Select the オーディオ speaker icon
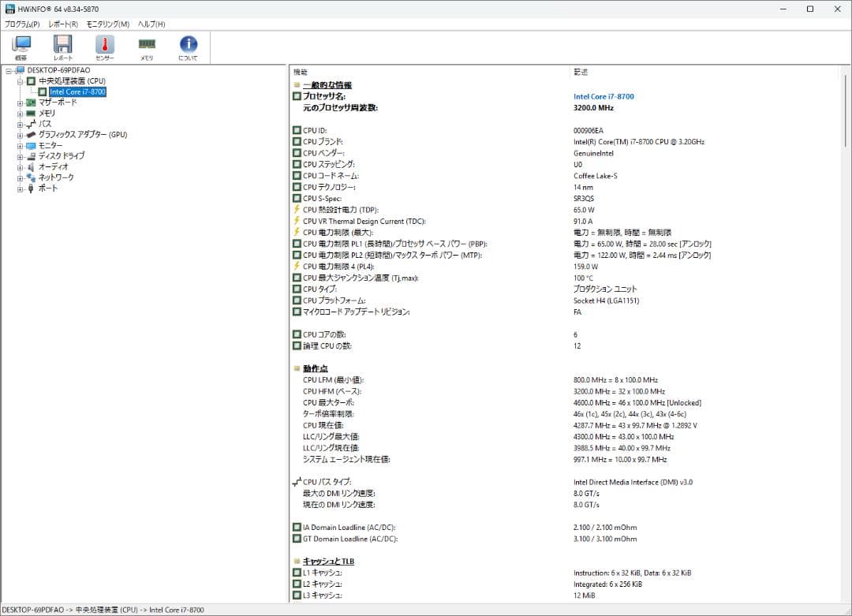 [32, 166]
